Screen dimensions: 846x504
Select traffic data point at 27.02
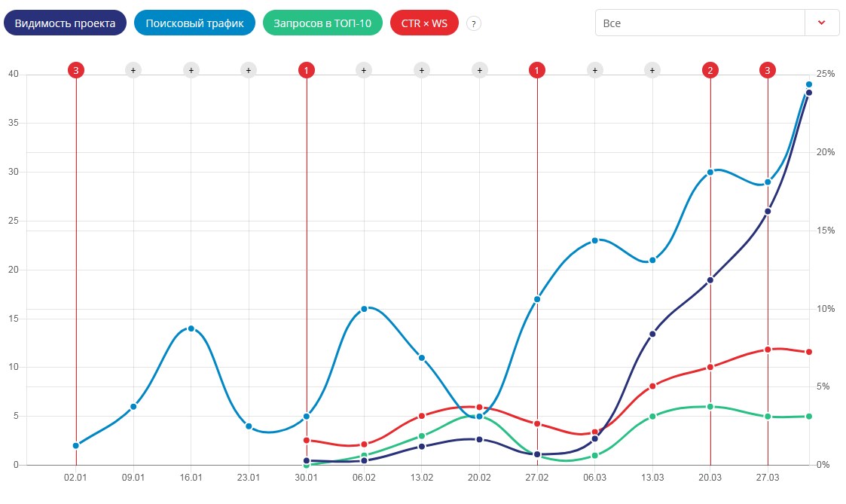pyautogui.click(x=537, y=300)
